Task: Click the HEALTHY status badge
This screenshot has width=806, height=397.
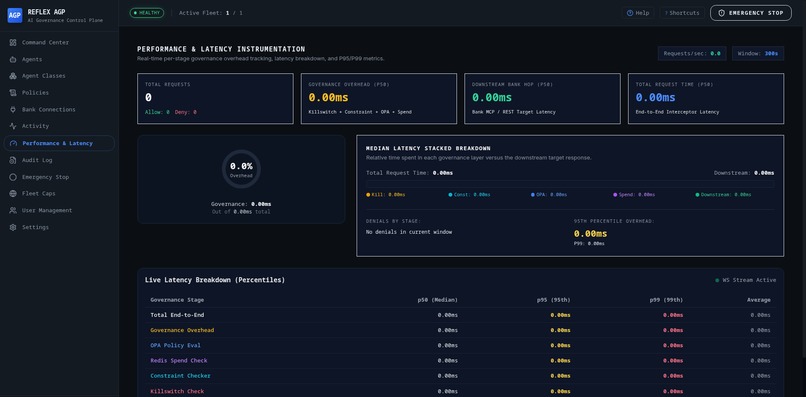Action: tap(146, 13)
